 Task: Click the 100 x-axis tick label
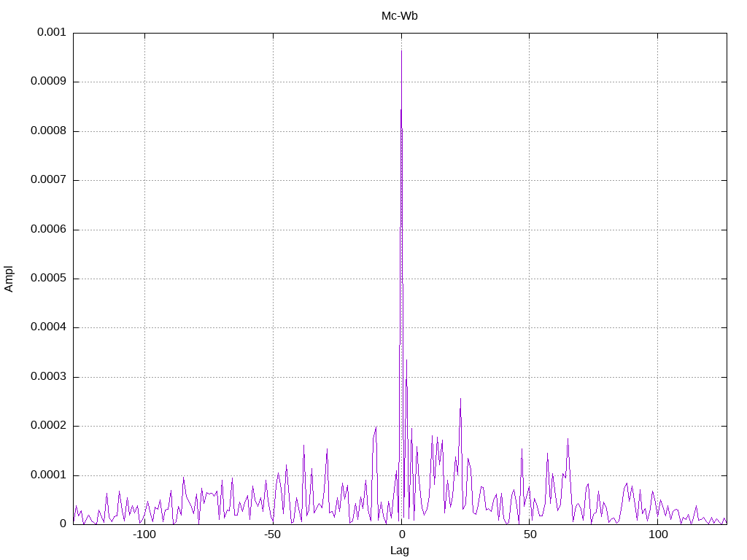(658, 534)
